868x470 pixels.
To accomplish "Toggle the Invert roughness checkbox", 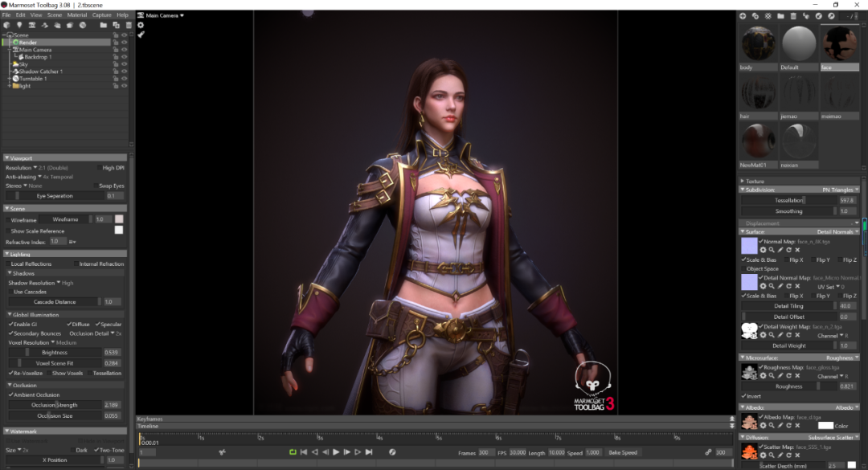I will click(x=744, y=396).
